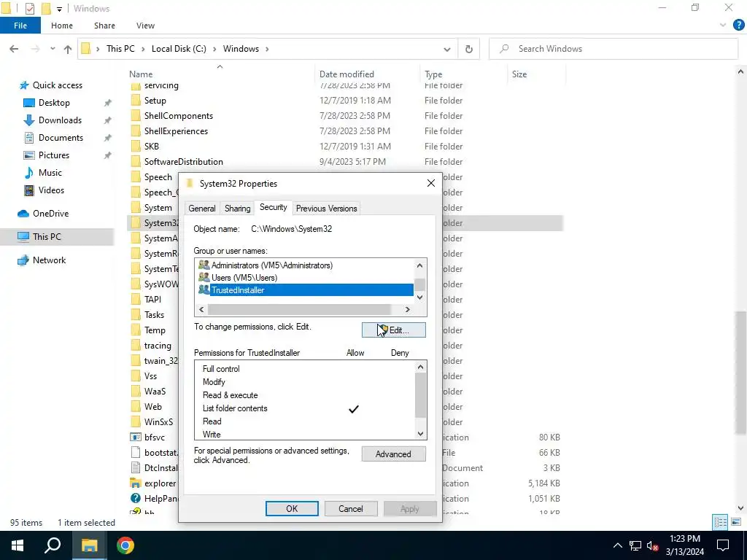This screenshot has height=560, width=747.
Task: Switch to the Previous Versions tab
Action: (x=326, y=209)
